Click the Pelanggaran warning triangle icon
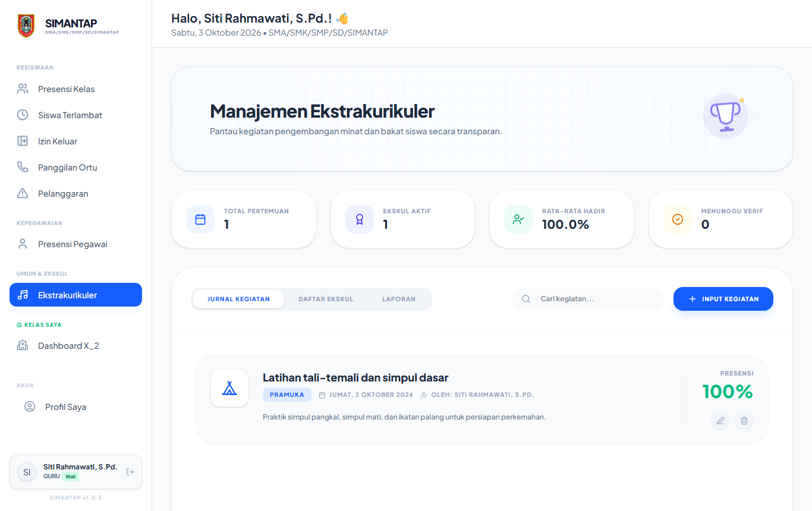Image resolution: width=812 pixels, height=511 pixels. point(23,194)
